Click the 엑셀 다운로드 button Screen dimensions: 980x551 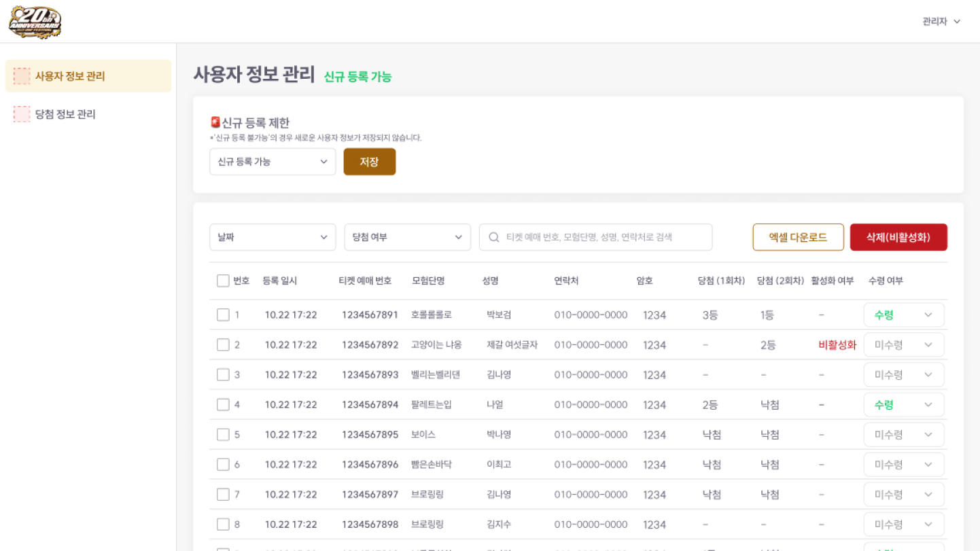coord(798,238)
